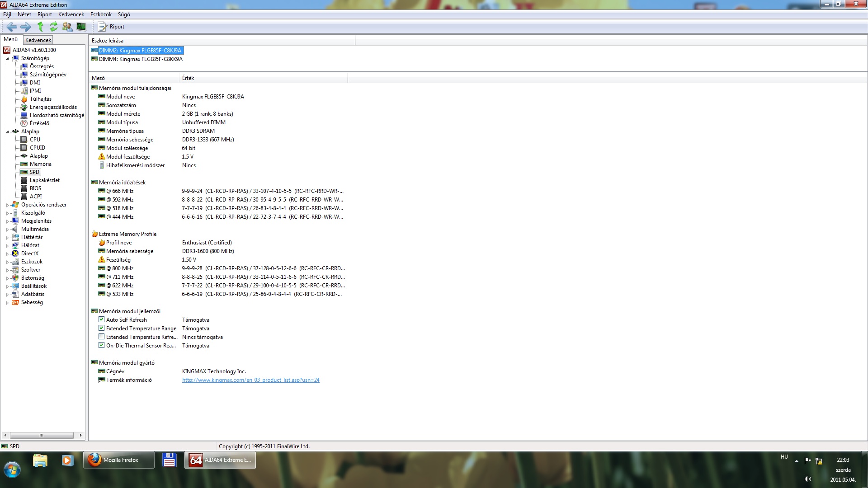Click the Refresh toolbar icon
868x488 pixels.
coord(54,27)
